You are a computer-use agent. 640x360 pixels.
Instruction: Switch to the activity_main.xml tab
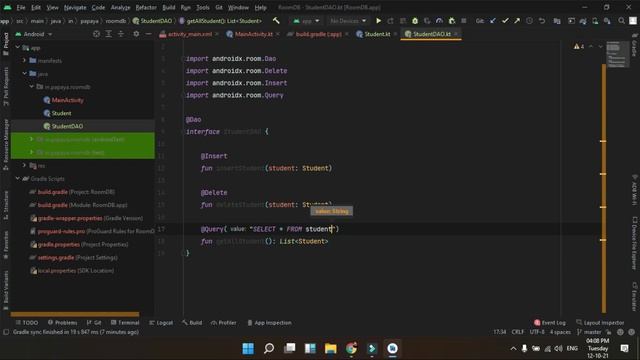190,34
